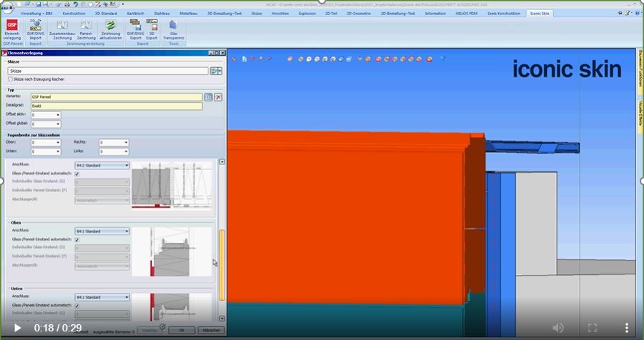Viewport: 644px width, 340px height.
Task: Toggle Glas Transparenz tool
Action: (x=173, y=29)
